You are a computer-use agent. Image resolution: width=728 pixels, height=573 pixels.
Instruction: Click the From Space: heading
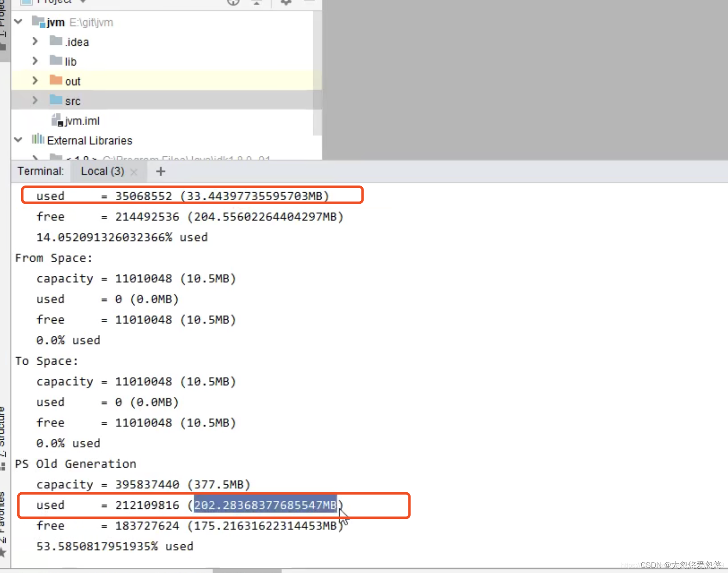coord(54,258)
